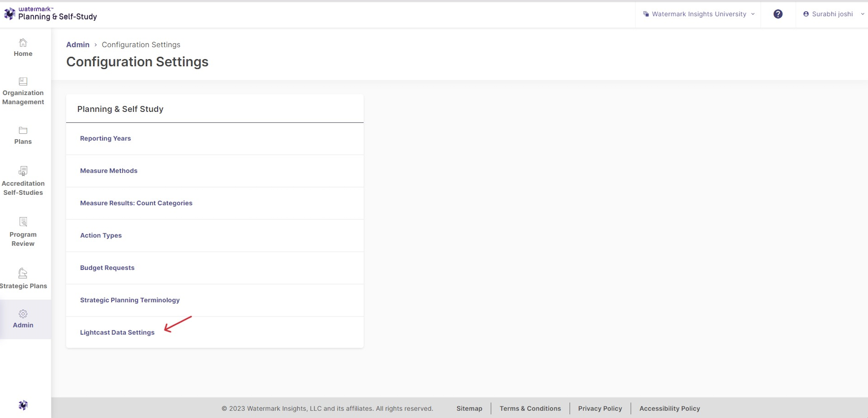Select the Accreditation Self-Studies menu label

tap(23, 188)
